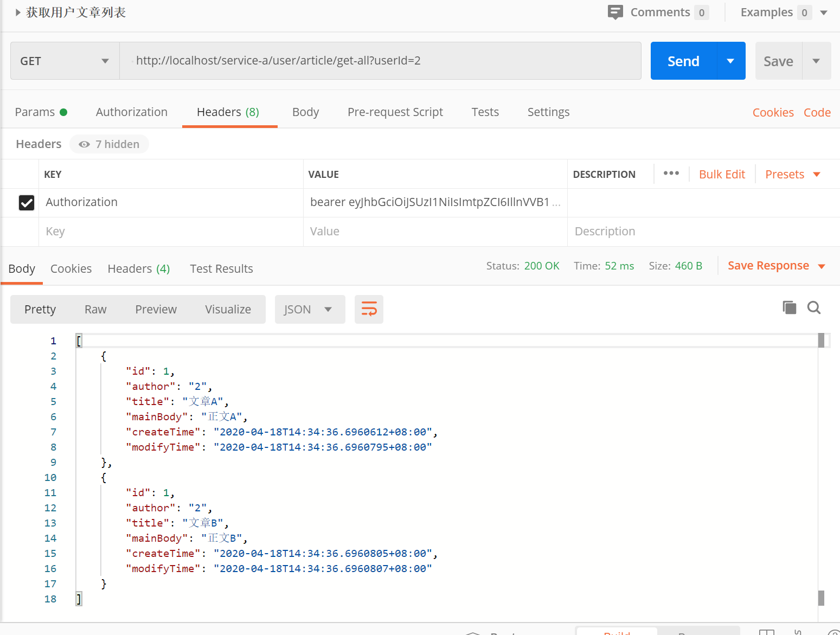Open the Presets dropdown
The height and width of the screenshot is (635, 840).
pyautogui.click(x=792, y=174)
